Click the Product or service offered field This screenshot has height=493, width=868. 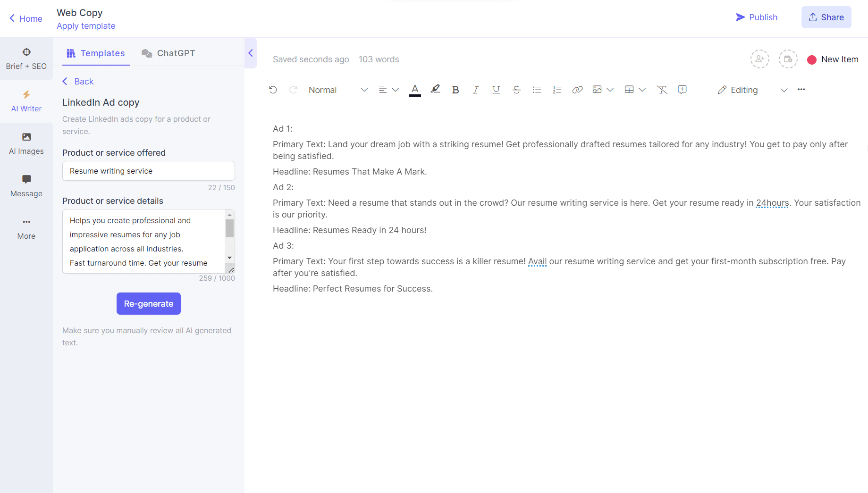point(149,171)
